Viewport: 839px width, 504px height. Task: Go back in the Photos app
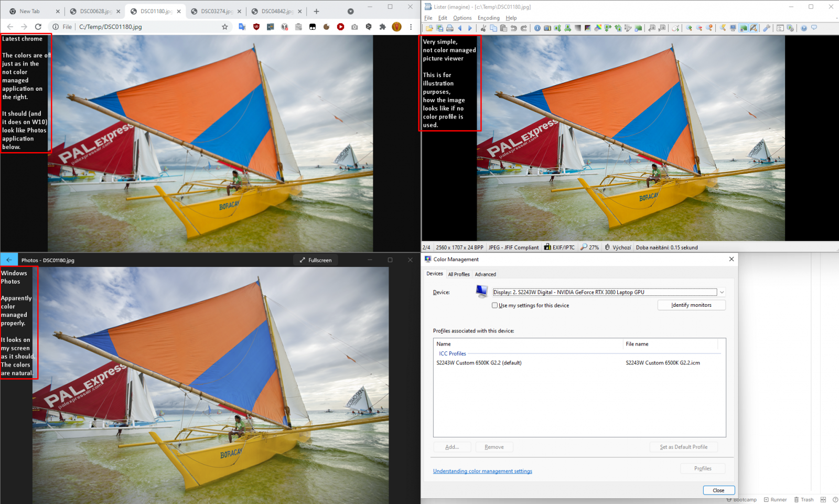coord(9,260)
